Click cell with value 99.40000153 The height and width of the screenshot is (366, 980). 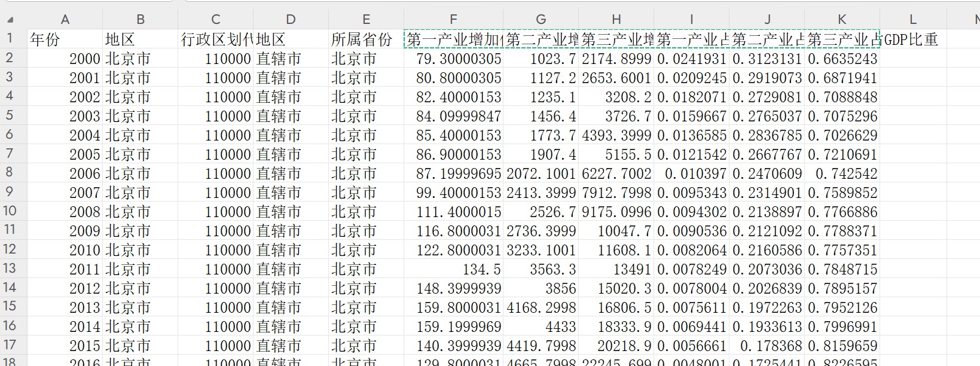click(x=453, y=193)
